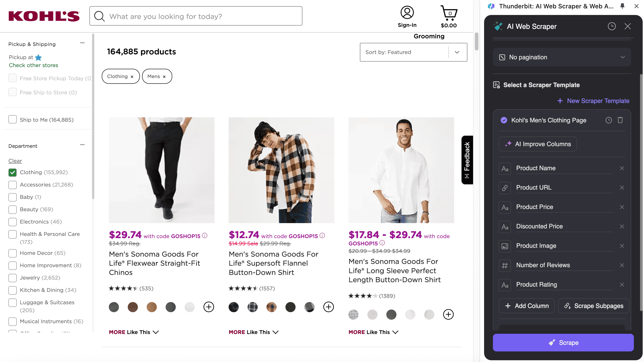
Task: Delete the Kohl's Men's Clothing Page template
Action: 620,120
